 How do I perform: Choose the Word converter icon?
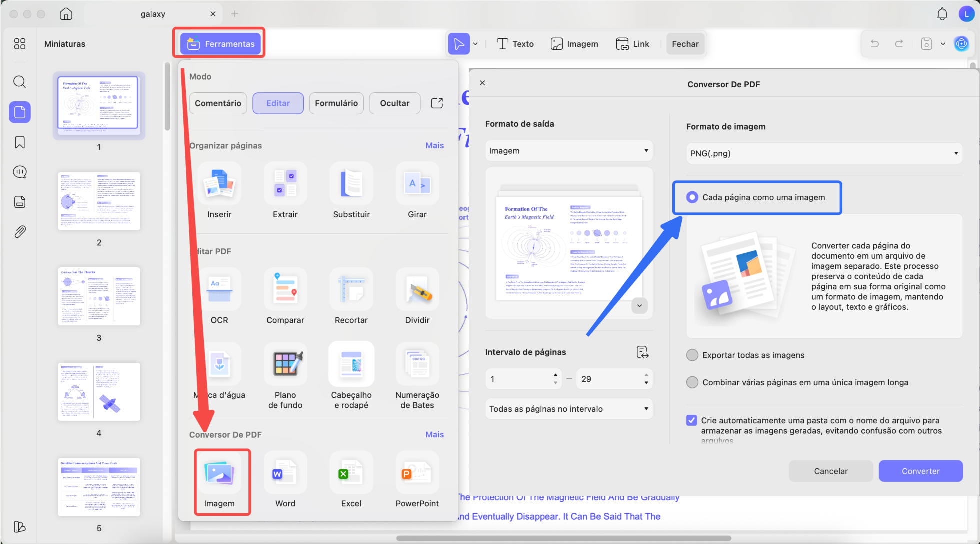pos(285,473)
